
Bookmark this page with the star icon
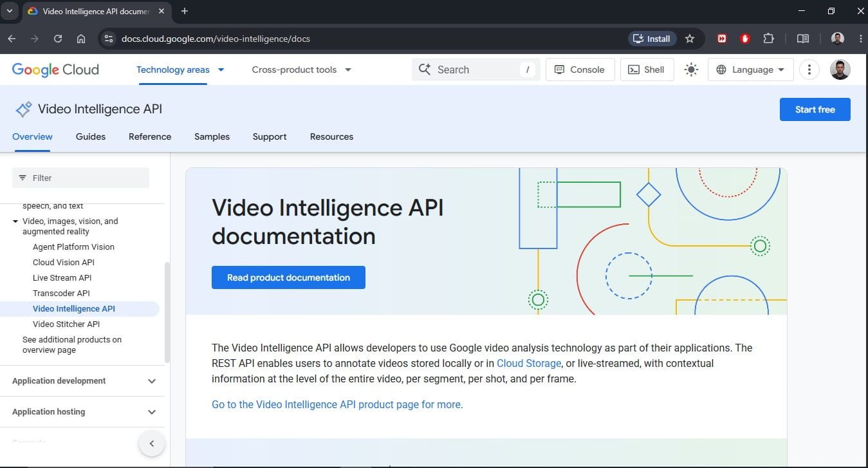pyautogui.click(x=690, y=39)
